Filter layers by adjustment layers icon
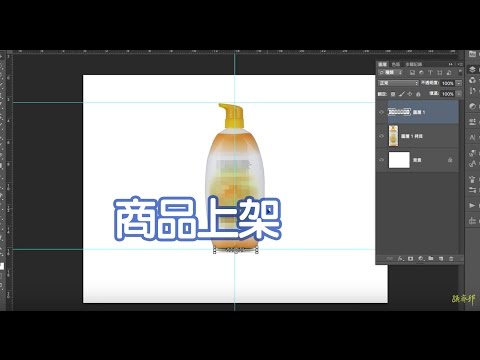480x360 pixels. click(x=421, y=72)
